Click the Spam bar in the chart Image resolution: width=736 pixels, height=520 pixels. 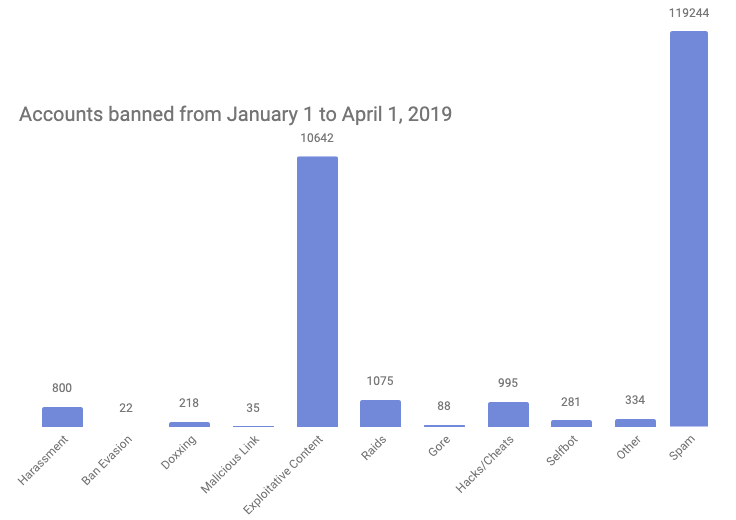[688, 229]
